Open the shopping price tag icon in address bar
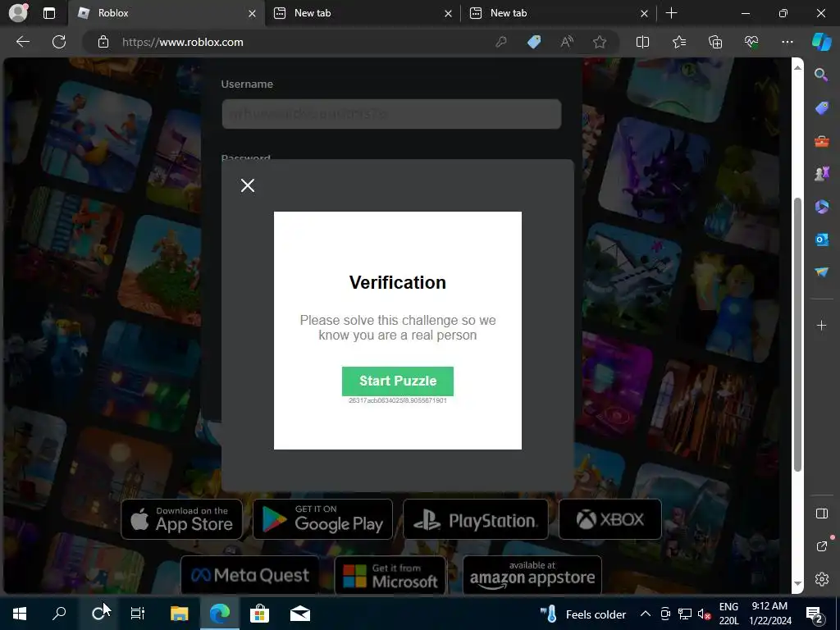This screenshot has width=840, height=630. coord(534,42)
